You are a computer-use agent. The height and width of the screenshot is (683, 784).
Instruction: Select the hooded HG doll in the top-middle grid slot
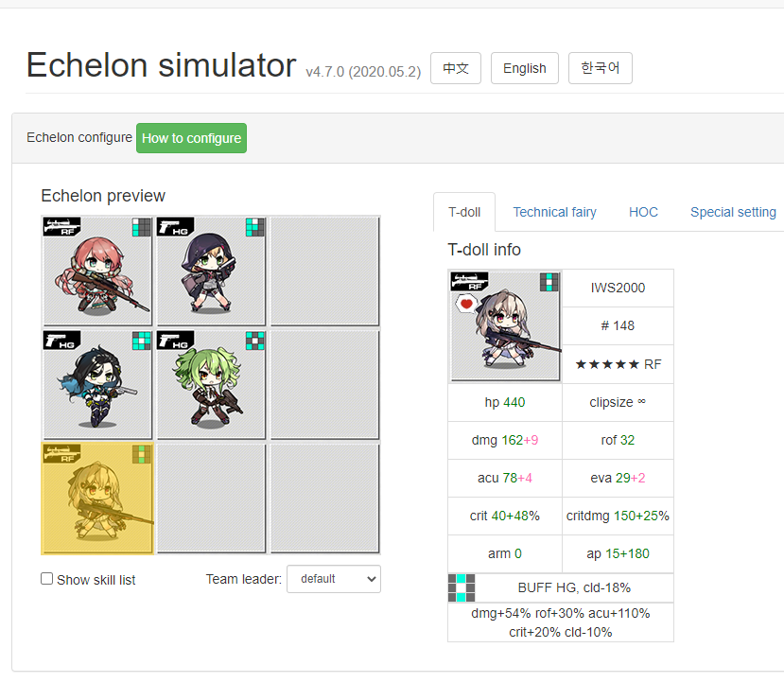211,271
